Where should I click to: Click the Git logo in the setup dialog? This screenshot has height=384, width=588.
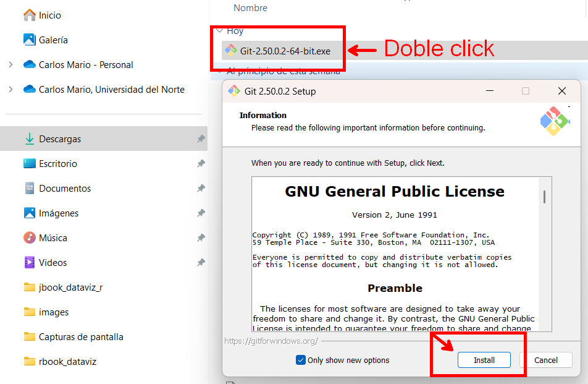coord(554,121)
